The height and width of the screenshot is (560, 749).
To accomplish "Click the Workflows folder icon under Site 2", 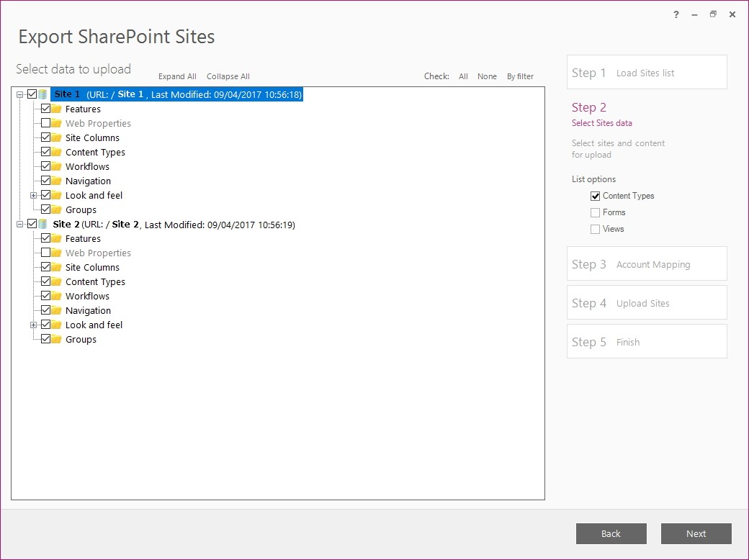I will pos(56,296).
